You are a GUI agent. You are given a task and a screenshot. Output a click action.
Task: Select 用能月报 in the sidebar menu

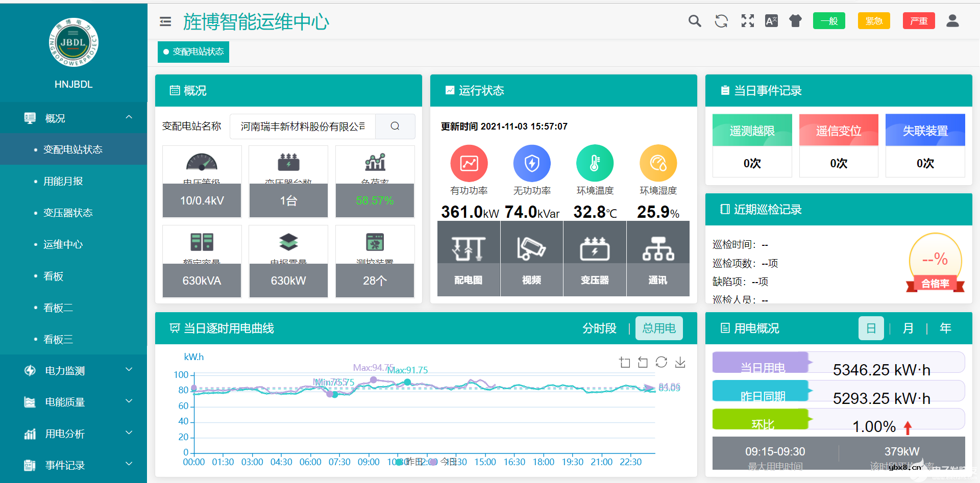[64, 181]
